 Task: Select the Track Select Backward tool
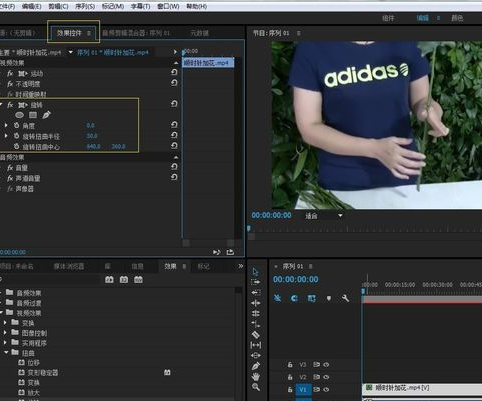(255, 293)
